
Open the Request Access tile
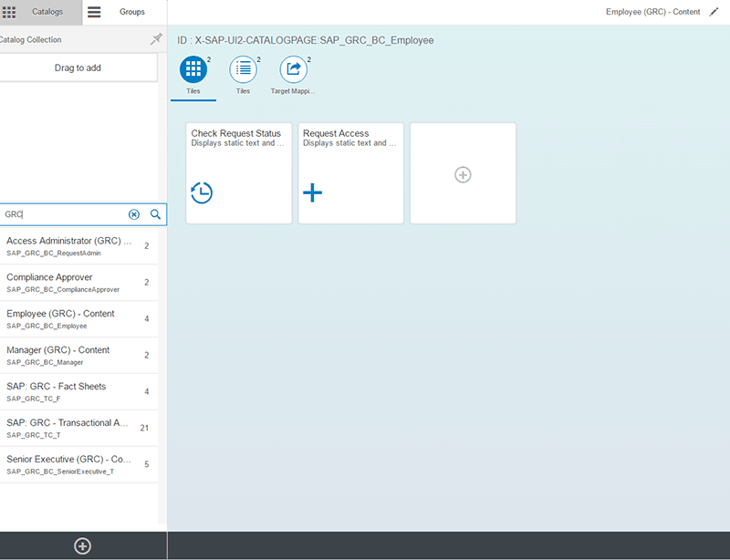[x=351, y=173]
